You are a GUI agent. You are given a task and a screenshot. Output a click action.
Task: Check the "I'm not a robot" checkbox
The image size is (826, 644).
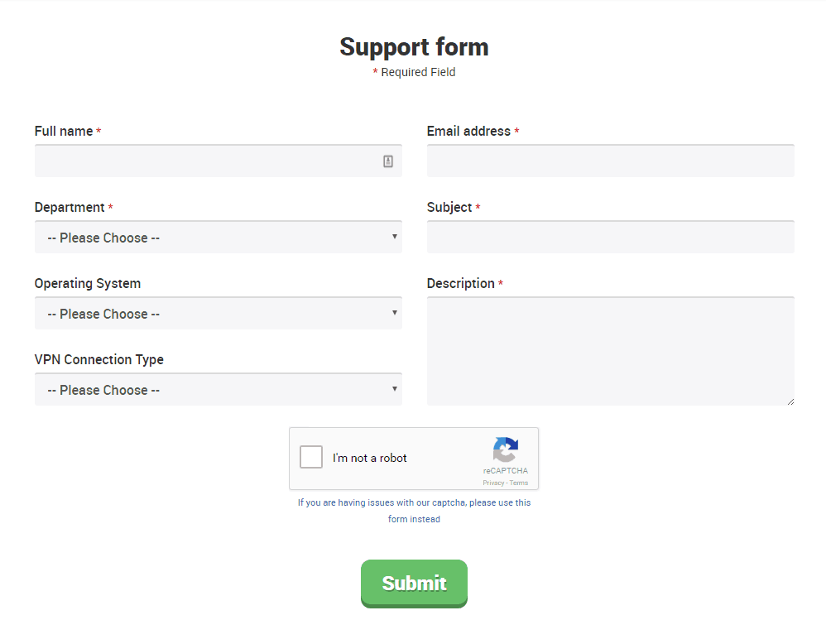311,457
